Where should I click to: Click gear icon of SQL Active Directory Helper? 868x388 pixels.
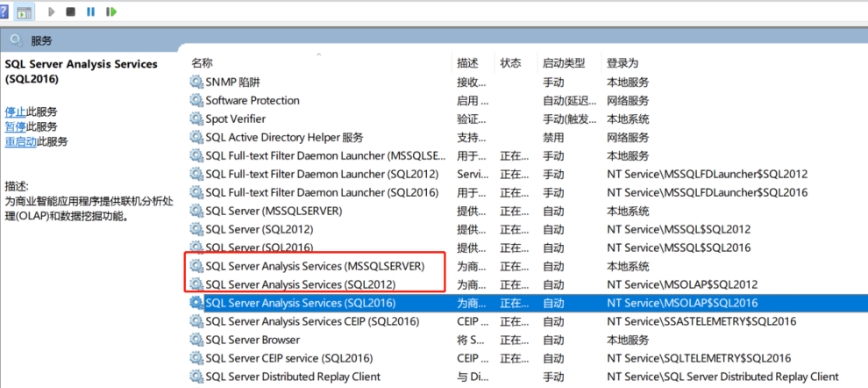[196, 137]
